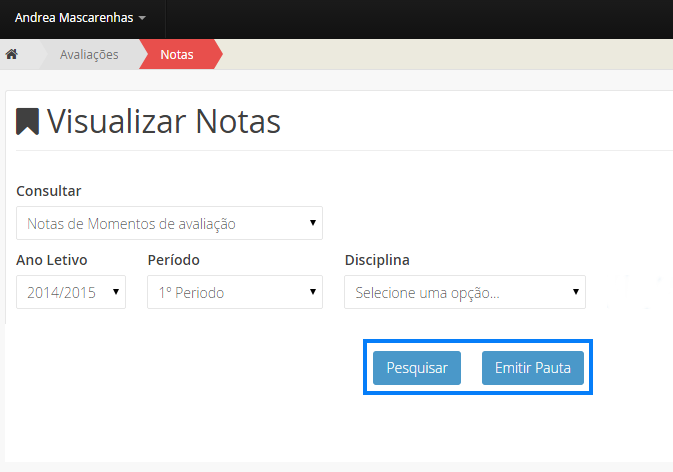Expand the Período dropdown arrow
The image size is (673, 472).
click(x=313, y=292)
